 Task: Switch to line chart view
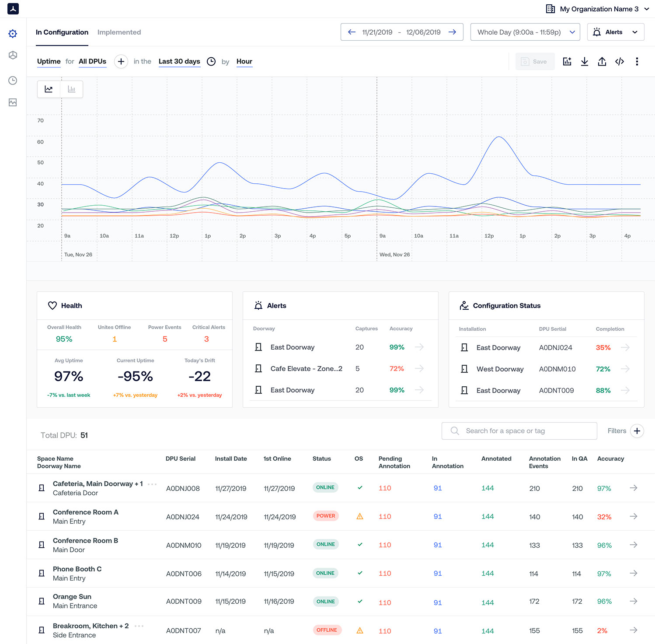(49, 89)
